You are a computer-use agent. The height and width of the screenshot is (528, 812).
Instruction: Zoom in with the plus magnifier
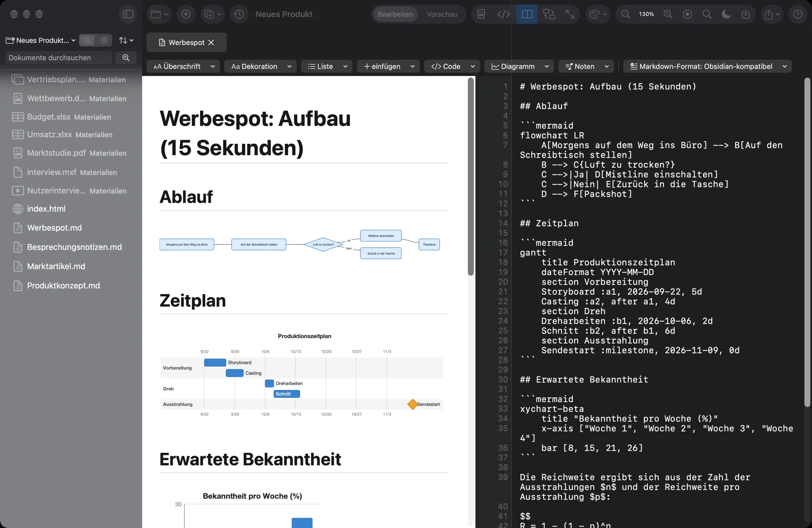[668, 14]
